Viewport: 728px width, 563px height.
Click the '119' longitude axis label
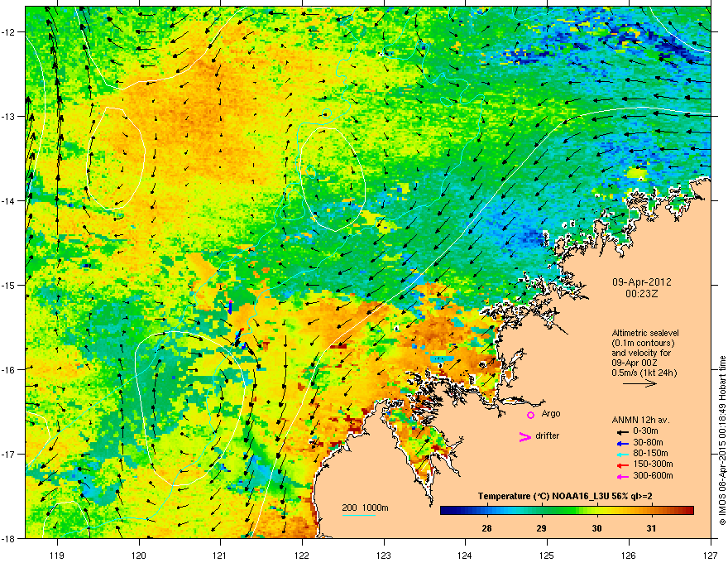[x=57, y=555]
